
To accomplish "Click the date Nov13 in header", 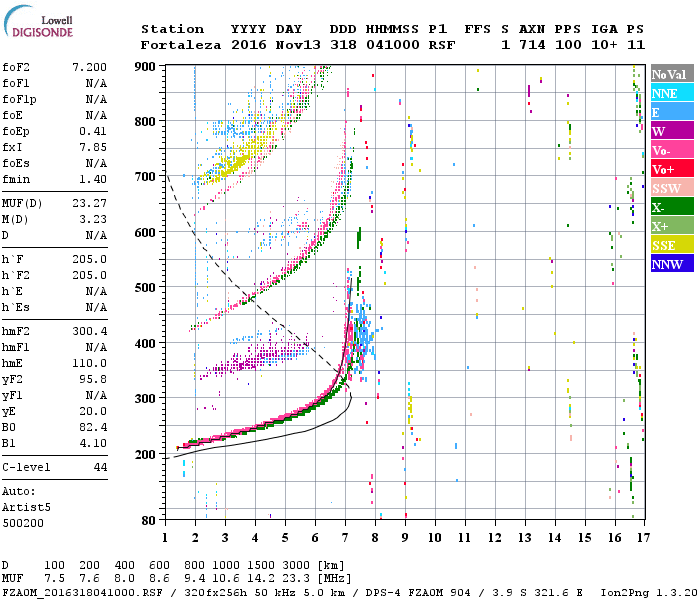I will point(298,45).
